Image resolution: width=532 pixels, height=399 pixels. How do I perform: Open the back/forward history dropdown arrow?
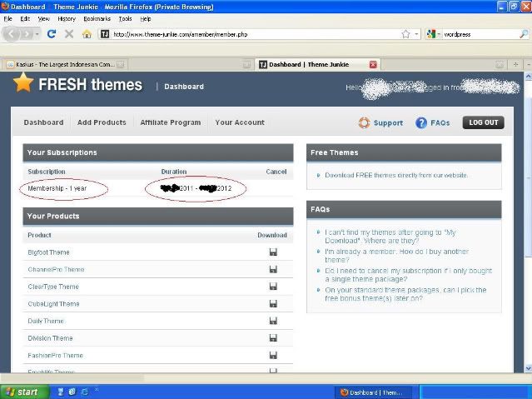click(37, 34)
